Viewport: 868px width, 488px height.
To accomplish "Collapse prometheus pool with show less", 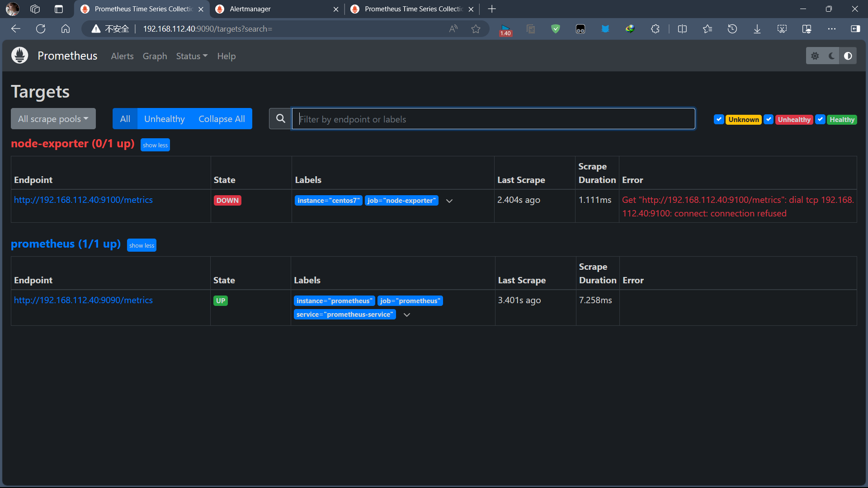I will tap(142, 245).
